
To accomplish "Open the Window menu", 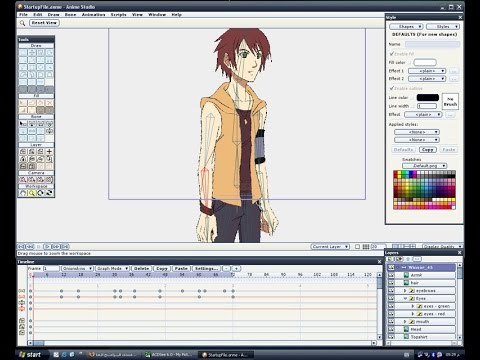I will tap(157, 15).
